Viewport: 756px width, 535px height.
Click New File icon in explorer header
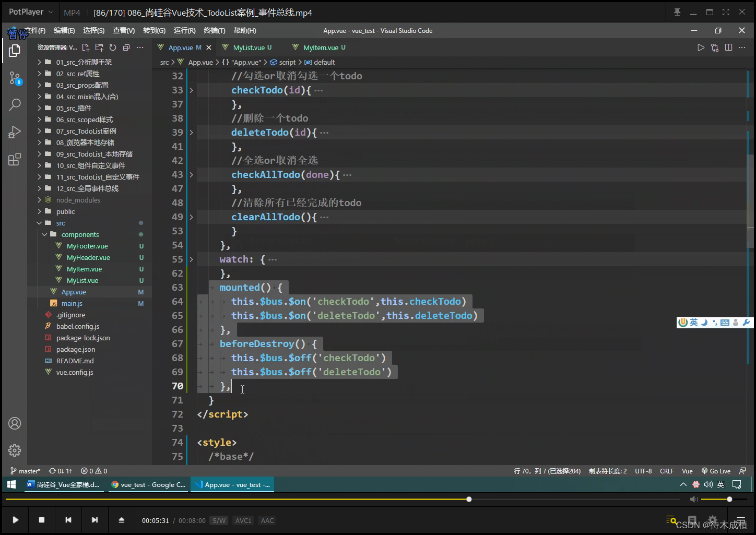pos(86,47)
